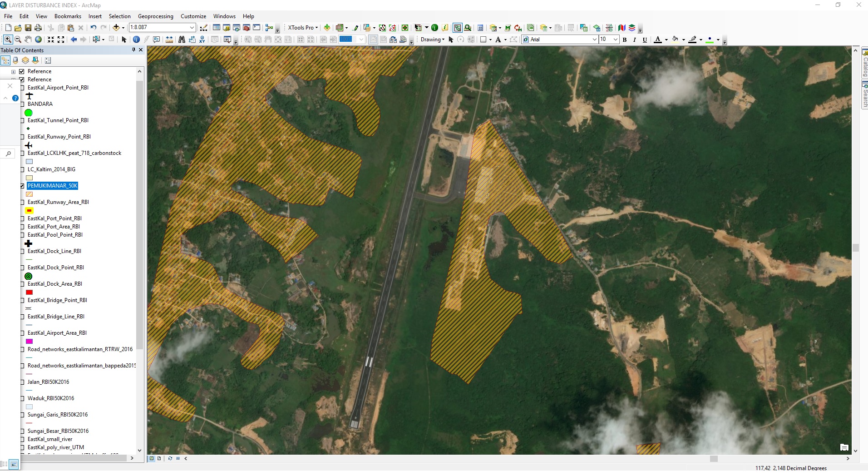Uncheck the PEMUKIMANAR_50K layer checkbox
This screenshot has width=868, height=476.
pos(22,186)
